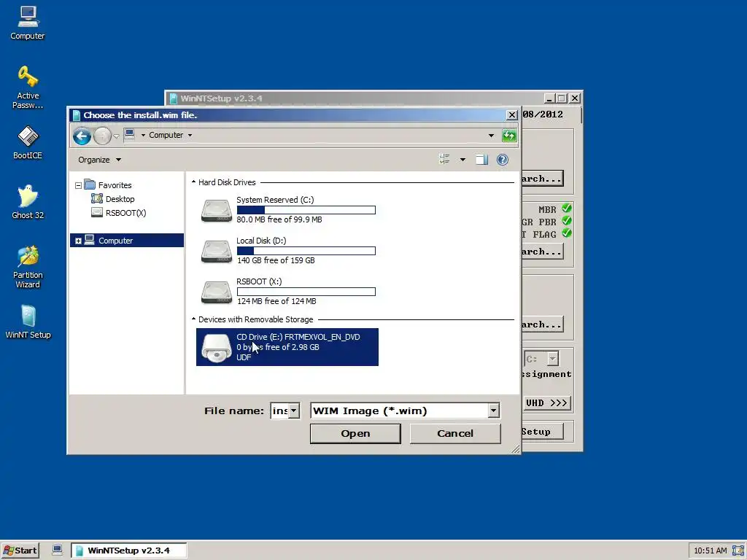Click the grayed-out forward navigation button
This screenshot has height=560, width=747.
tap(102, 136)
